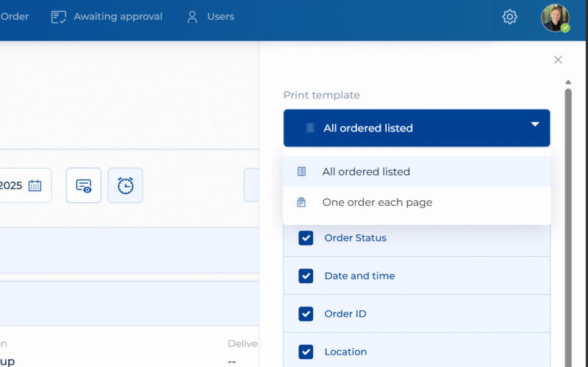Close the print panel with X

[558, 60]
